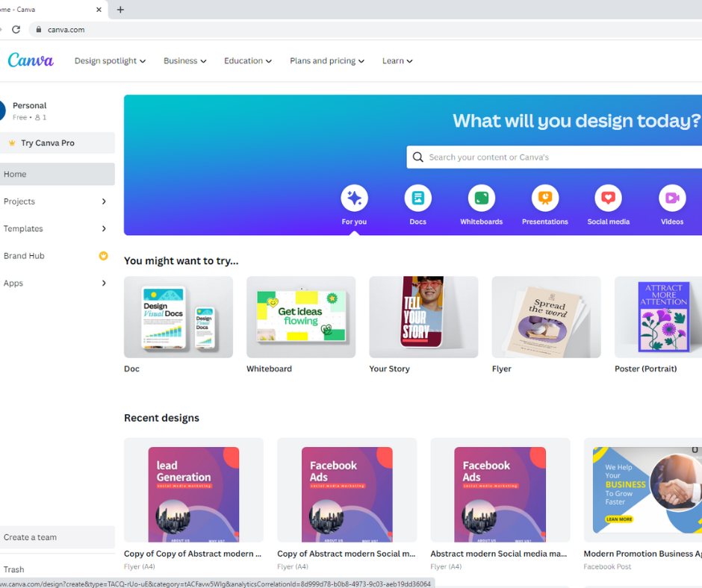702x588 pixels.
Task: Click the Canva logo
Action: click(x=31, y=60)
